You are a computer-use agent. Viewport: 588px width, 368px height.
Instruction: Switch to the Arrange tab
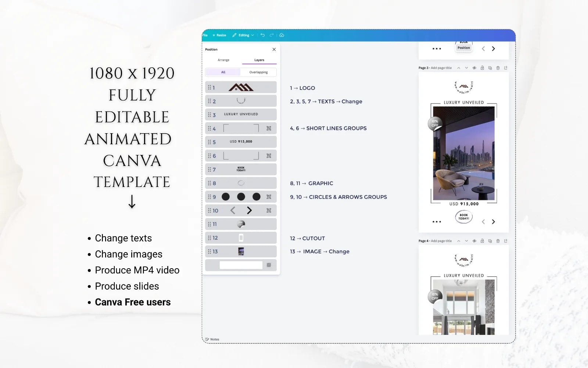coord(223,60)
